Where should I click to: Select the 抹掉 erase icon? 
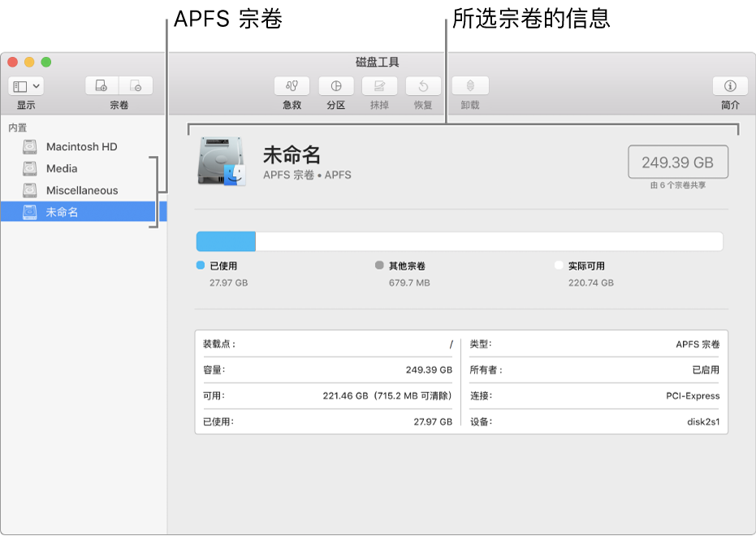click(378, 85)
